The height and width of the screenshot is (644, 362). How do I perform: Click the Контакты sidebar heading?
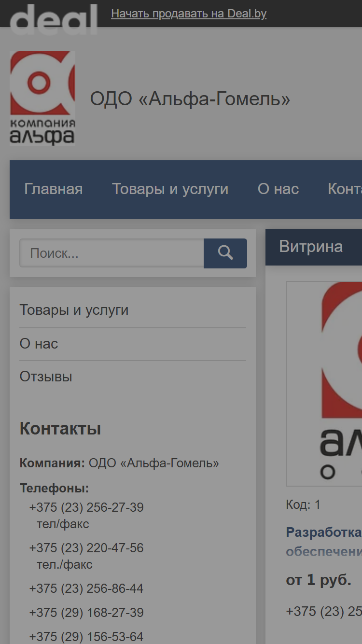[60, 429]
